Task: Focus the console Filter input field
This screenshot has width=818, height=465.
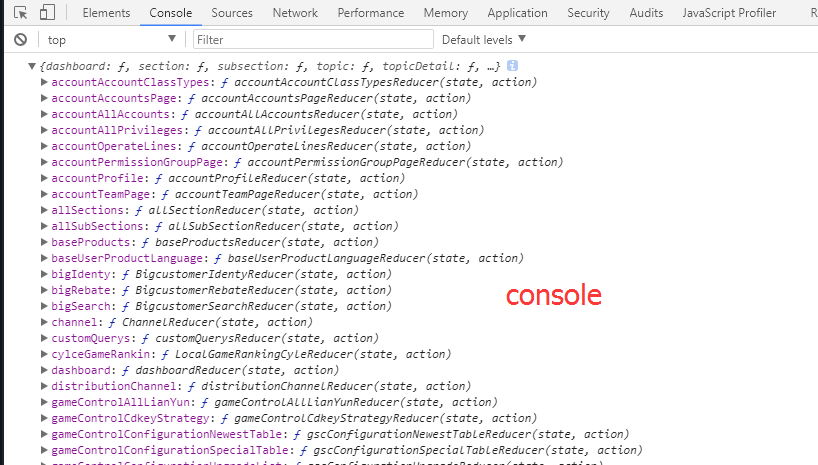Action: (x=313, y=40)
